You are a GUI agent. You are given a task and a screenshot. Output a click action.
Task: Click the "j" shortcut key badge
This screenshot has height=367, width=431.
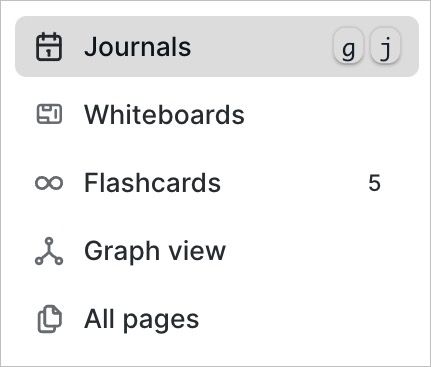tap(385, 46)
